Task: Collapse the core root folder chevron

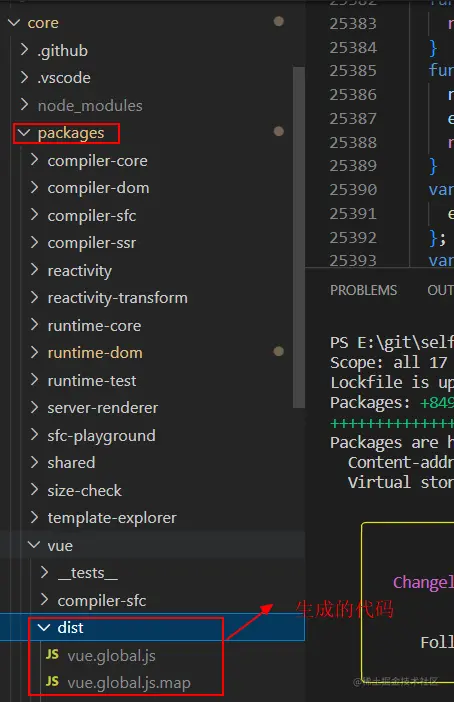Action: coord(14,22)
